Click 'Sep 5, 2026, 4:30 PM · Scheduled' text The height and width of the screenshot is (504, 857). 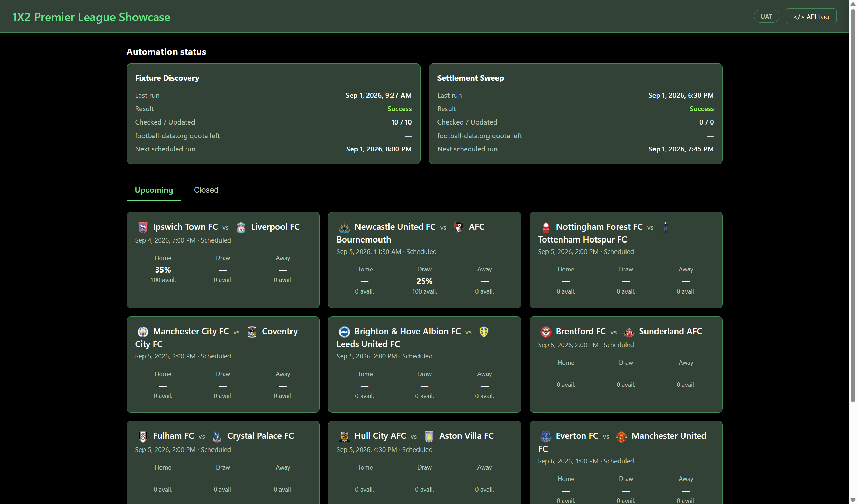click(385, 450)
